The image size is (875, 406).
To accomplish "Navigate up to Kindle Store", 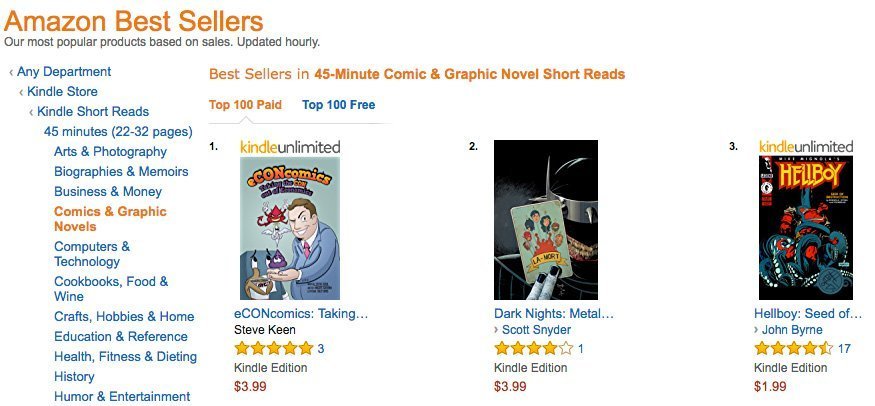I will (x=62, y=92).
